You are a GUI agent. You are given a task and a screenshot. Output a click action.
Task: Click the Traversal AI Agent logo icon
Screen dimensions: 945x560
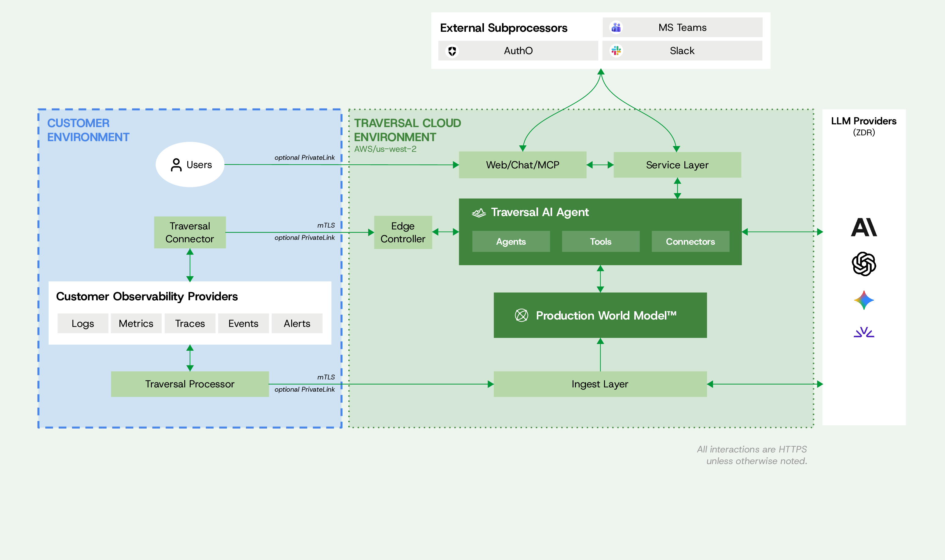coord(478,213)
